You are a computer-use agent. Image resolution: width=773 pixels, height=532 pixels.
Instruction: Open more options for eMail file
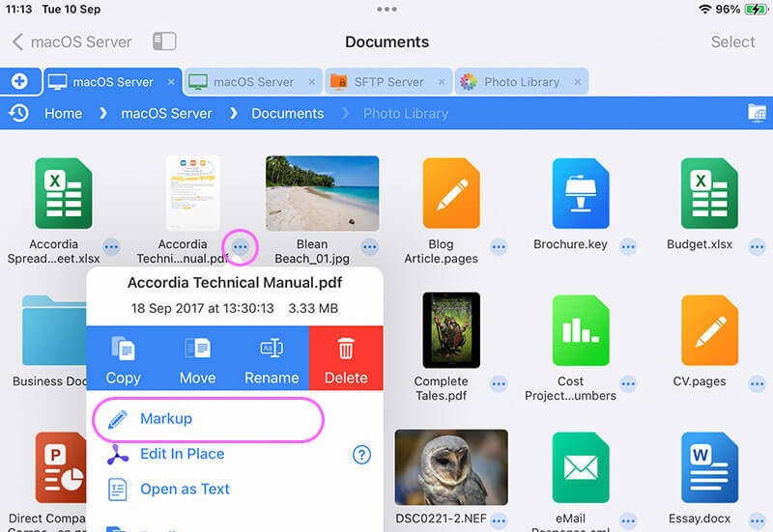[628, 520]
